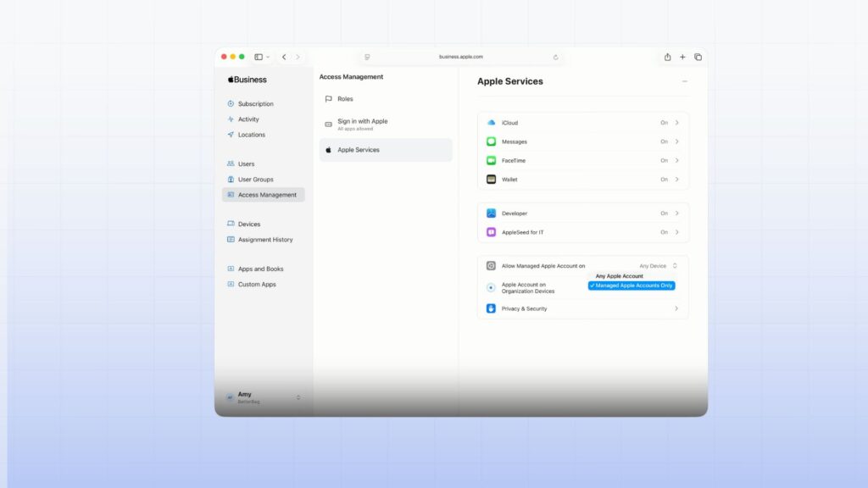Image resolution: width=868 pixels, height=488 pixels.
Task: Click the Apple logo beside Apple Services
Action: 328,150
